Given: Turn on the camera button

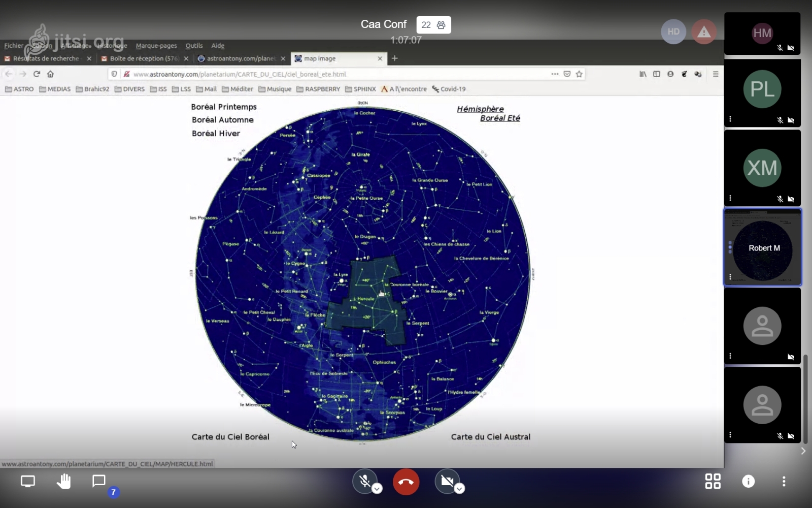Looking at the screenshot, I should coord(447,481).
